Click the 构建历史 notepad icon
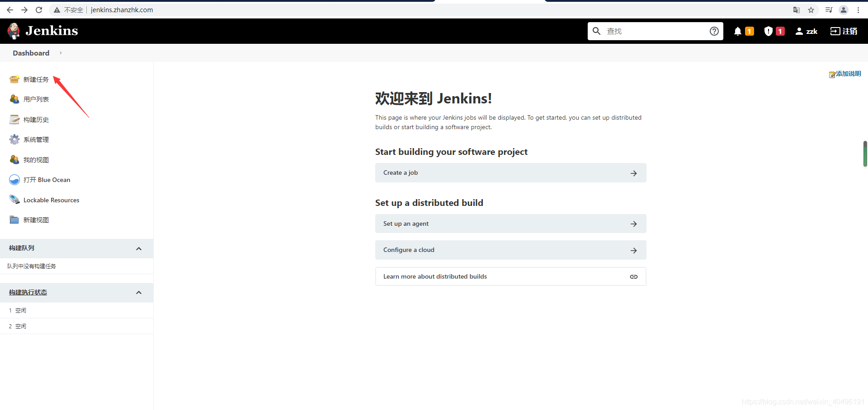Image resolution: width=868 pixels, height=410 pixels. [x=14, y=120]
